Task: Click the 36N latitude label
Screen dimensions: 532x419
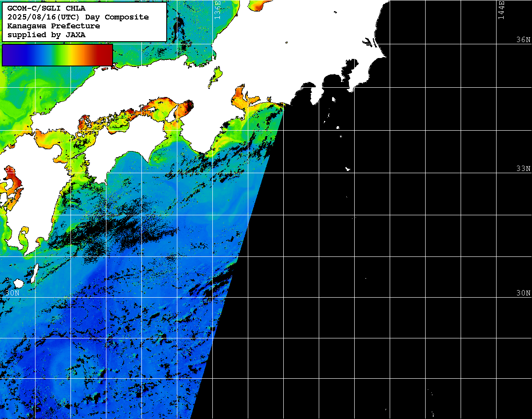Action: click(523, 39)
